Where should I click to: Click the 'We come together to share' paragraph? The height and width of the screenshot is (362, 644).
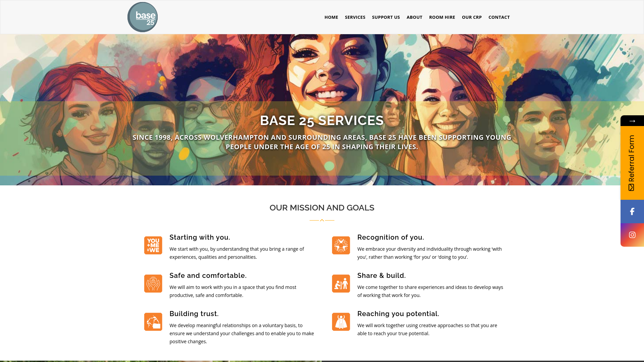[430, 291]
